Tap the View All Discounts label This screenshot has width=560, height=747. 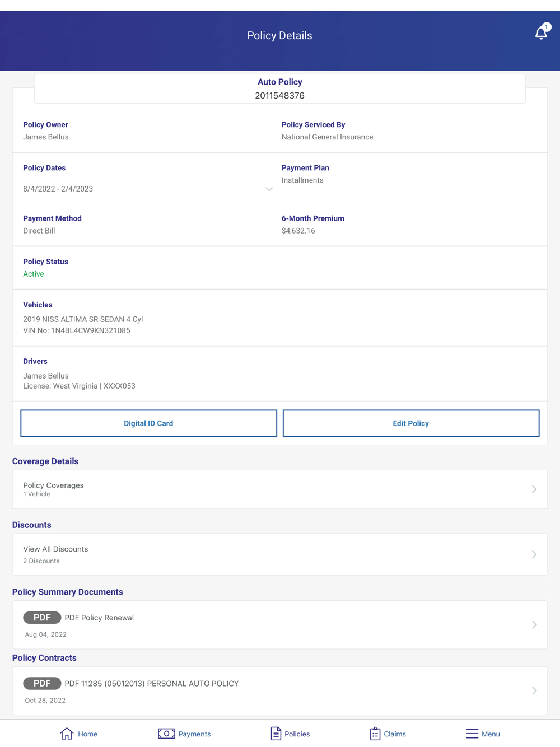click(55, 549)
